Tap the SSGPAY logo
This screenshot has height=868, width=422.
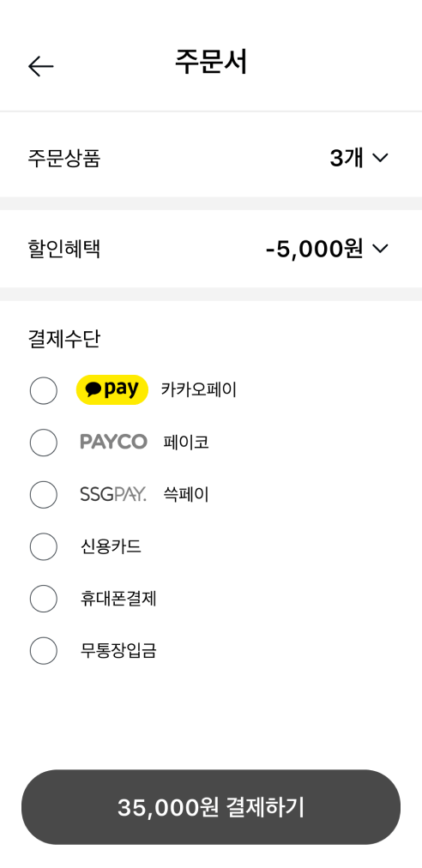(113, 494)
